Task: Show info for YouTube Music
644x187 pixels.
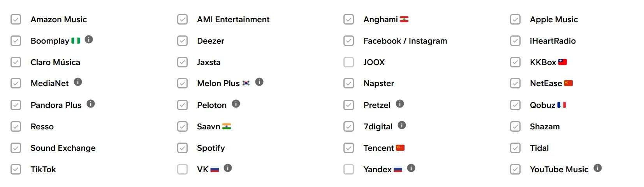Action: click(598, 168)
